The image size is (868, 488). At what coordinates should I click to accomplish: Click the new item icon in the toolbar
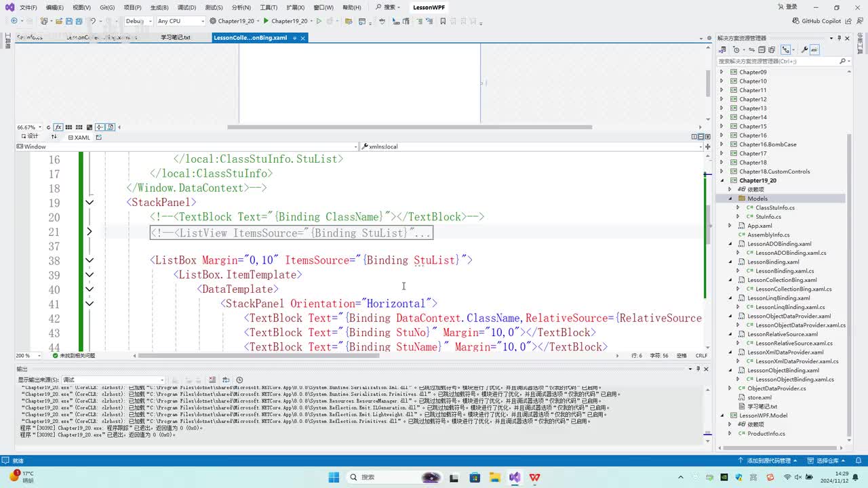point(44,21)
